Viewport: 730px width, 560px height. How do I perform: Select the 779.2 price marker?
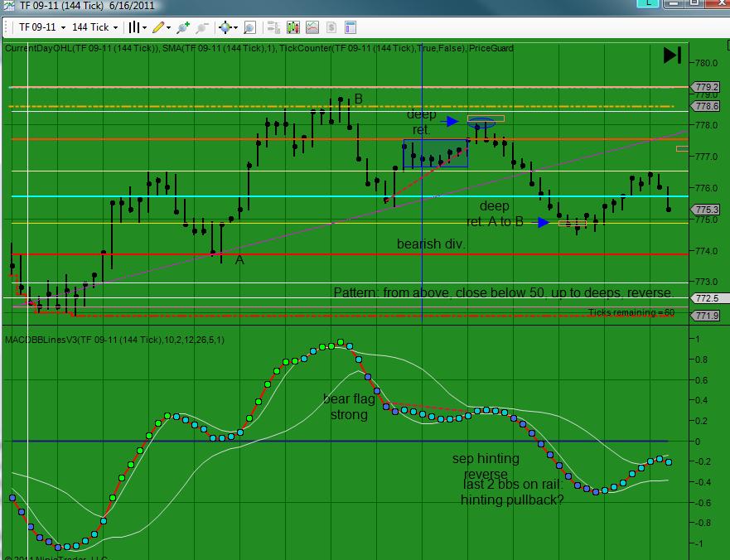(x=706, y=87)
